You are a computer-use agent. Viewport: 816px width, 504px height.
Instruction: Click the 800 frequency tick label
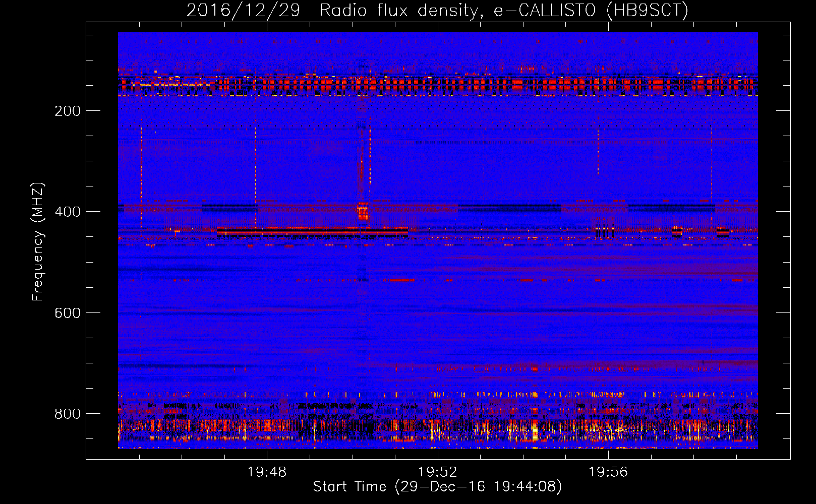point(68,414)
